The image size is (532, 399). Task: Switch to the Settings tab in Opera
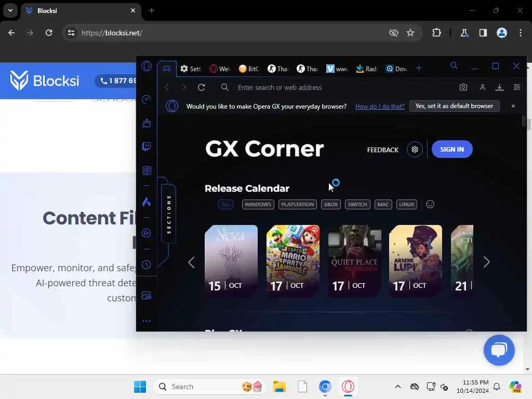[x=191, y=69]
